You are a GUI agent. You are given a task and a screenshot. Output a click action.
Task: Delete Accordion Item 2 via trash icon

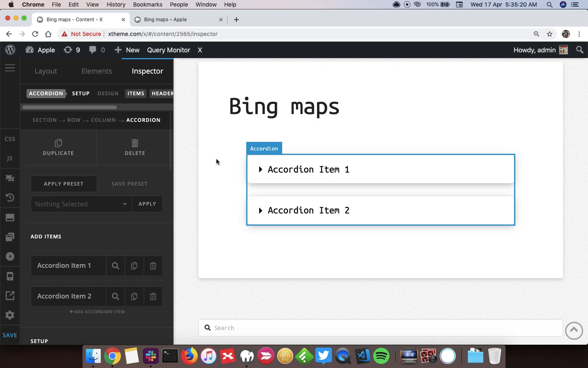click(153, 296)
